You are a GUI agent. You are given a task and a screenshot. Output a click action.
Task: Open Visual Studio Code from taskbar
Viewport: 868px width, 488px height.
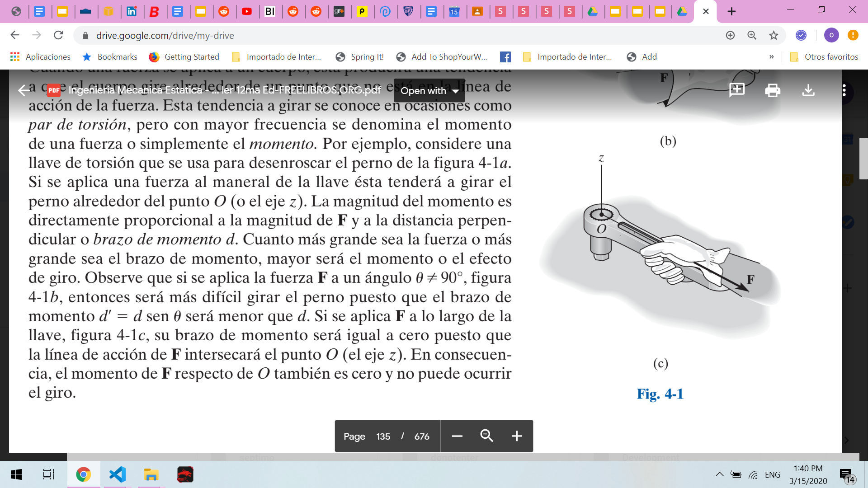(x=117, y=474)
